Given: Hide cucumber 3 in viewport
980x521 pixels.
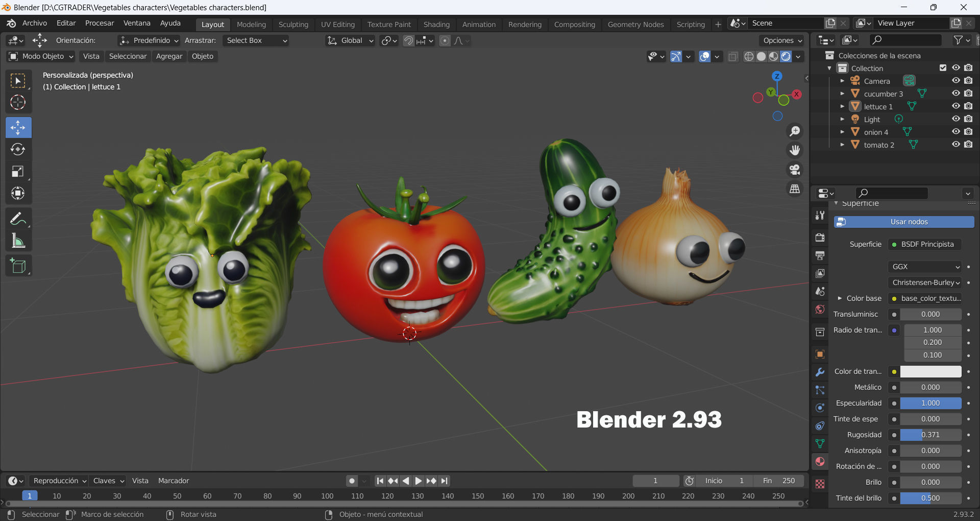Looking at the screenshot, I should 956,93.
